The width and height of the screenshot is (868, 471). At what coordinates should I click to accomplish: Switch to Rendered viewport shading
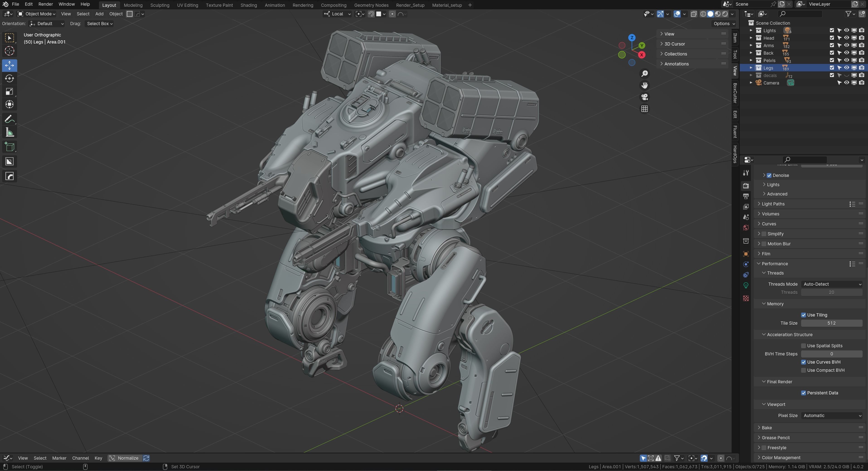pyautogui.click(x=725, y=14)
